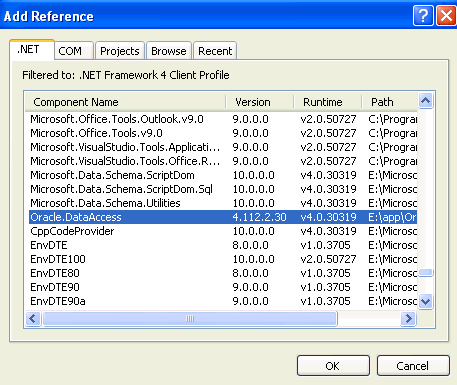Switch to the COM tab
Screen dimensions: 457x385
[x=74, y=51]
